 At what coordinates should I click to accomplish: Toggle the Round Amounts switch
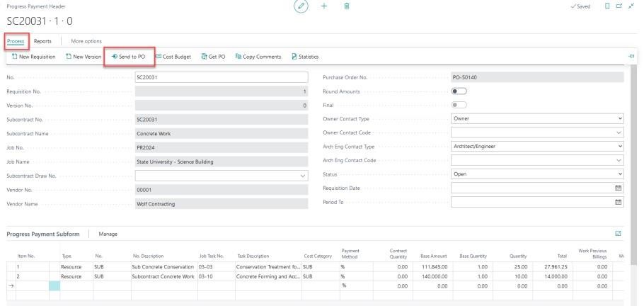pyautogui.click(x=459, y=91)
